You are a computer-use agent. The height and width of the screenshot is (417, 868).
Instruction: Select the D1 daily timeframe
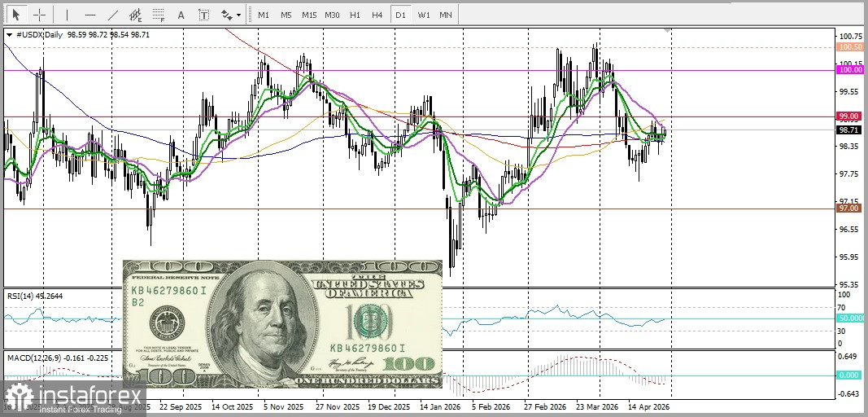400,15
